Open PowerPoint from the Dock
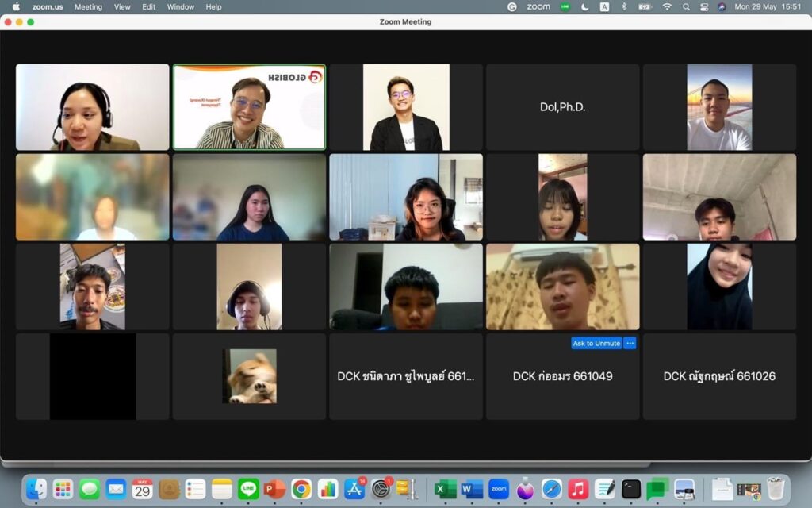Viewport: 812px width, 508px height. 274,489
